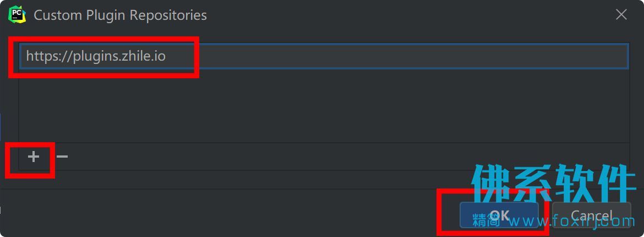This screenshot has height=237, width=644.
Task: Click the PyCharm logo in title bar
Action: pos(17,15)
